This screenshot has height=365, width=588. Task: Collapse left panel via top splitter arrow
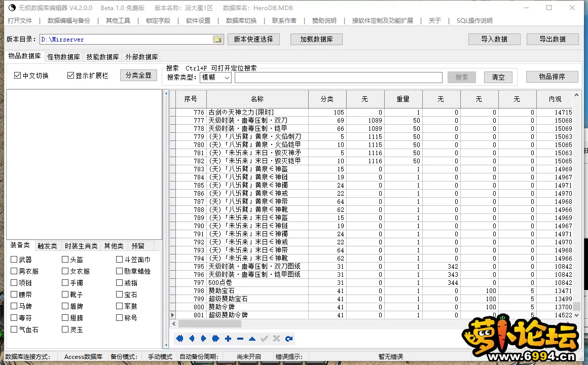166,93
